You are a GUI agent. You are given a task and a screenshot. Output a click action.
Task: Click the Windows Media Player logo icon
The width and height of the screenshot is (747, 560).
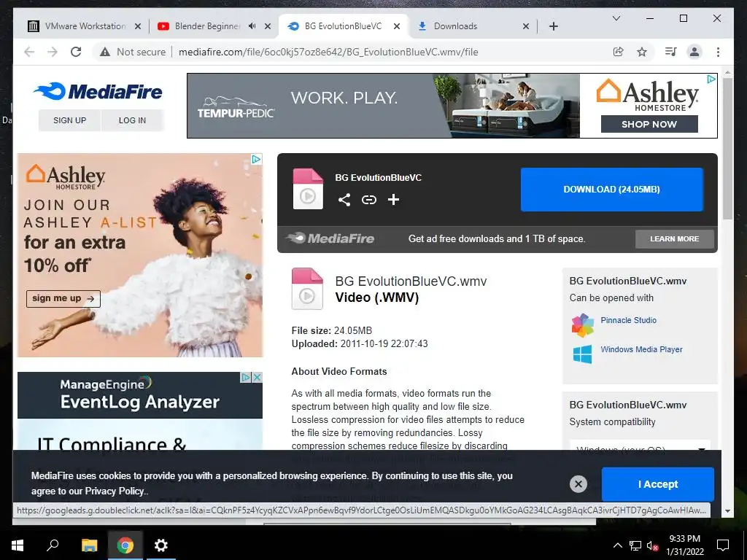click(x=583, y=354)
